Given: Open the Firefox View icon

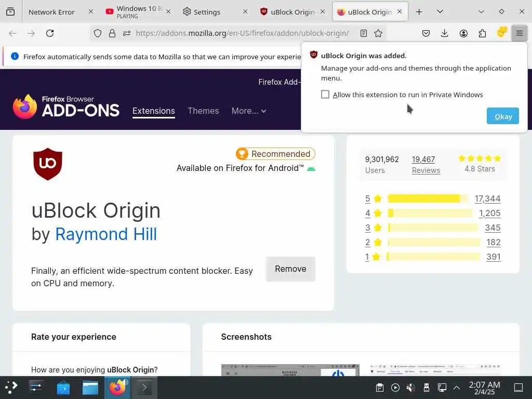Looking at the screenshot, I should click(x=10, y=12).
